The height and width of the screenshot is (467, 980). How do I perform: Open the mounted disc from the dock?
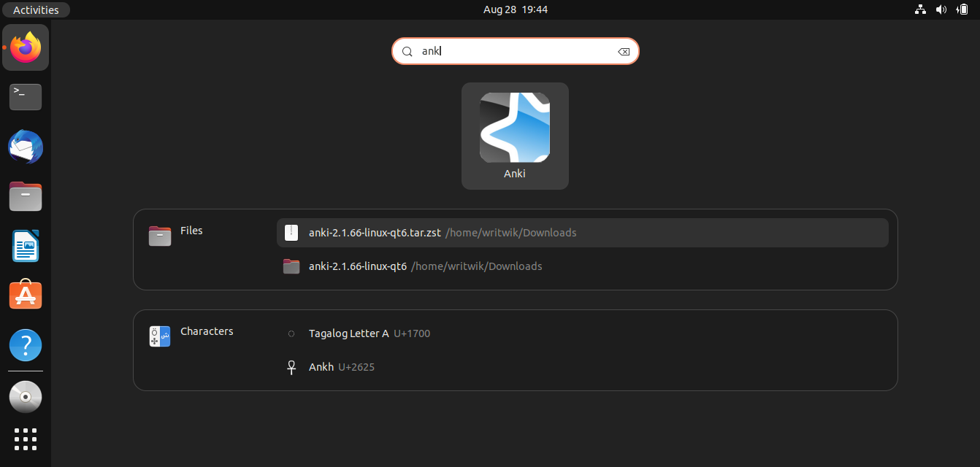(26, 396)
